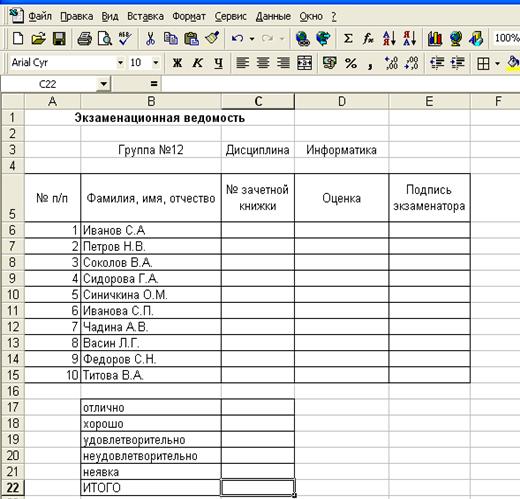Image resolution: width=520 pixels, height=499 pixels.
Task: Sort ascending A to Я
Action: click(x=389, y=38)
